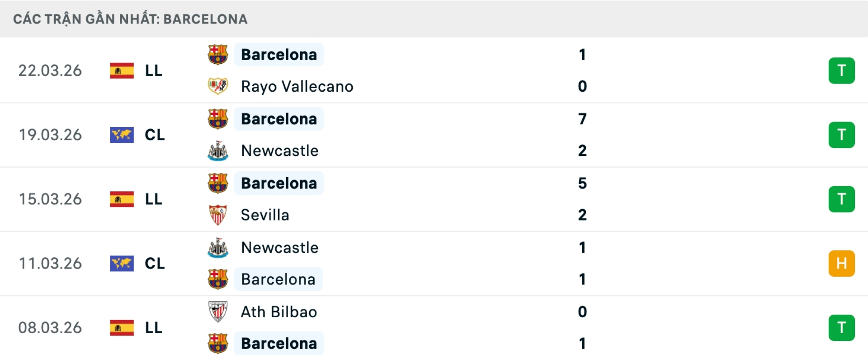Click Newcastle crest in 11.03.26 match
Image resolution: width=868 pixels, height=358 pixels.
(x=217, y=248)
